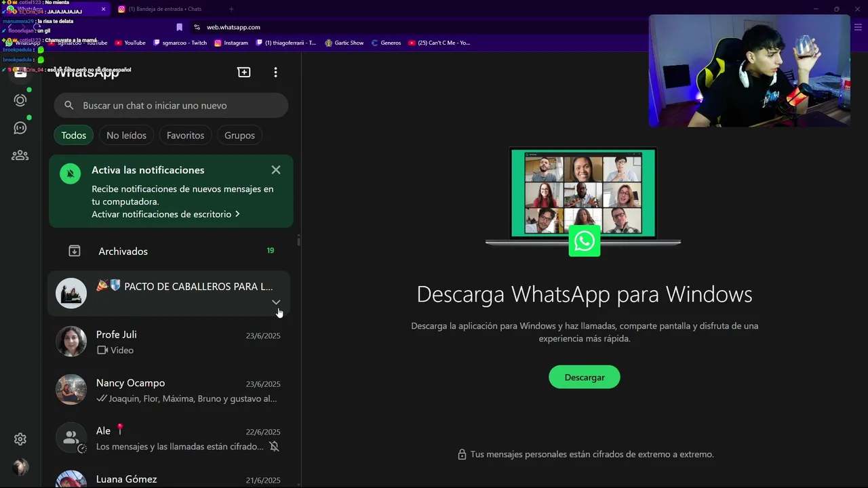The width and height of the screenshot is (868, 488).
Task: Select the Grupos filter
Action: pos(239,135)
